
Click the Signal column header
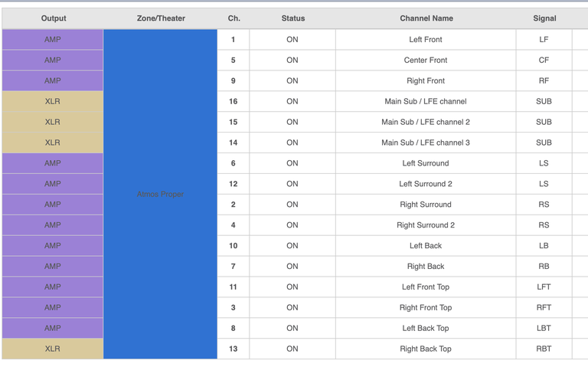pyautogui.click(x=544, y=18)
